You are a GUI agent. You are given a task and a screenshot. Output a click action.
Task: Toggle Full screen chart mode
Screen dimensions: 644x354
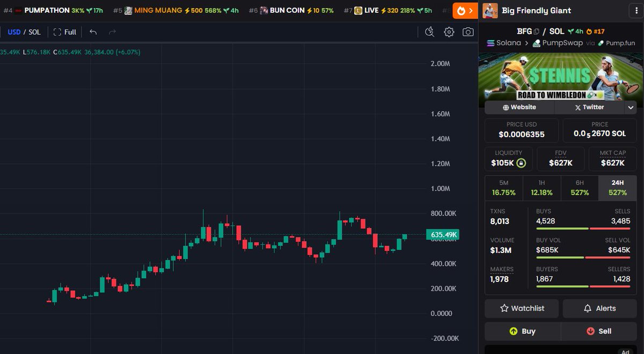point(65,32)
